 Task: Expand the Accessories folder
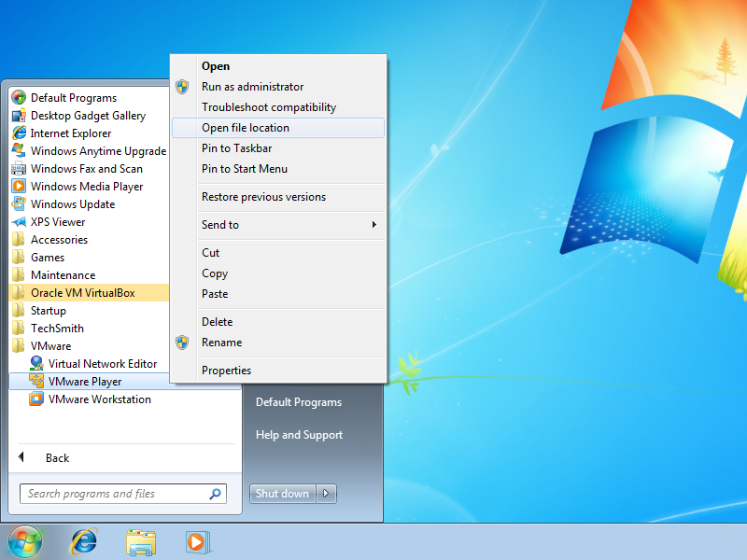[x=59, y=240]
